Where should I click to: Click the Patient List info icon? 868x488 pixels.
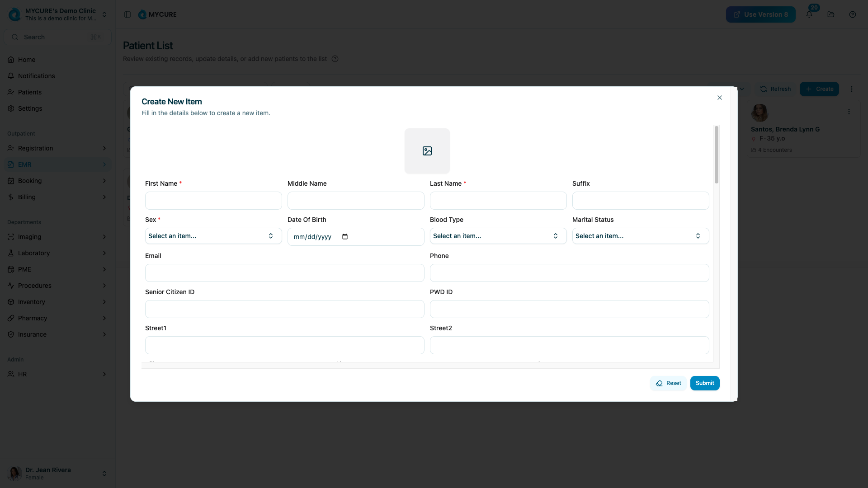(335, 59)
